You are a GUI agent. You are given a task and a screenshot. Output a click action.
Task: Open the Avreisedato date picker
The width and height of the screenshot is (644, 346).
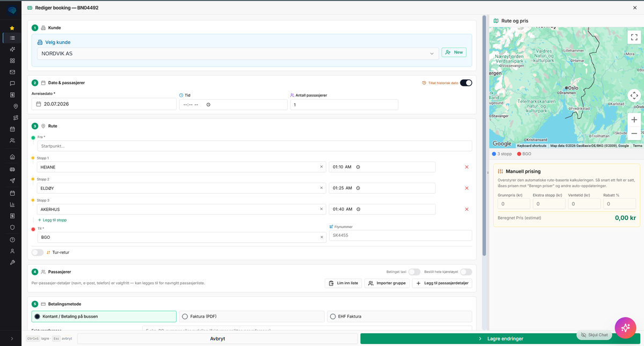(x=104, y=104)
